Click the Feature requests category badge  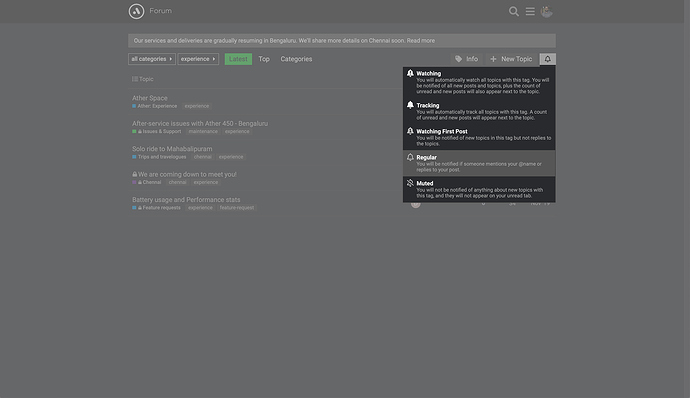156,208
